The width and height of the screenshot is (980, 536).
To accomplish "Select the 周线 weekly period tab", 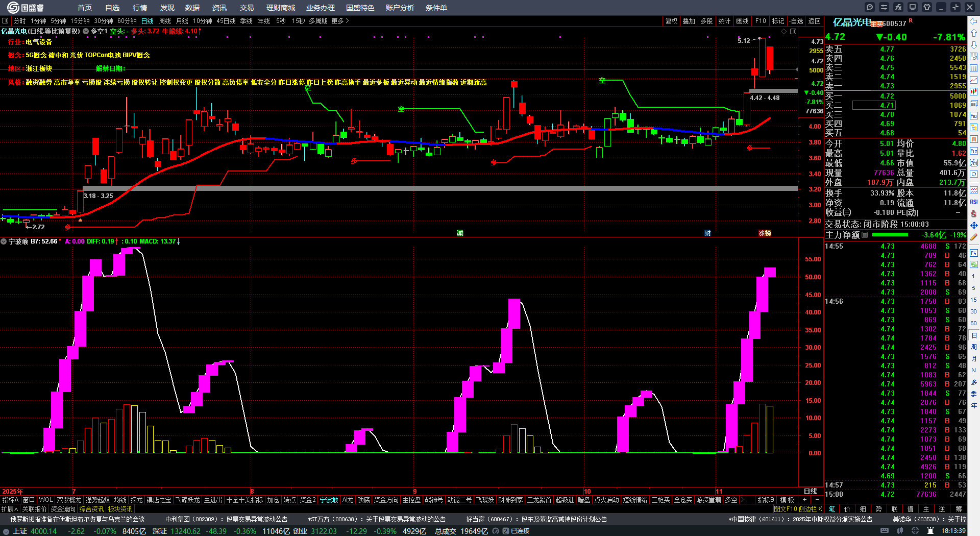I will click(165, 21).
